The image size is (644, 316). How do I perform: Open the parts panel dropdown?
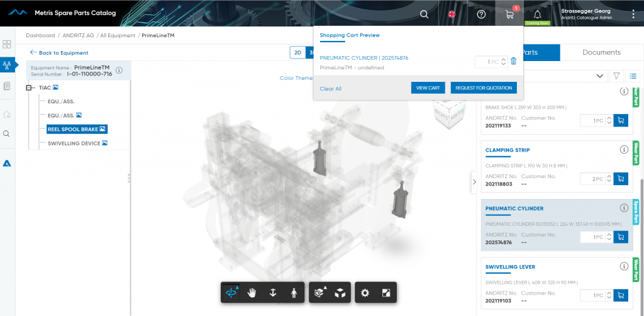600,76
